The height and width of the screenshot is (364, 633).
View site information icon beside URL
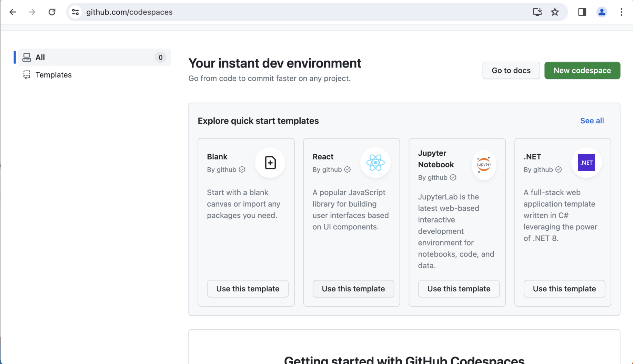75,12
